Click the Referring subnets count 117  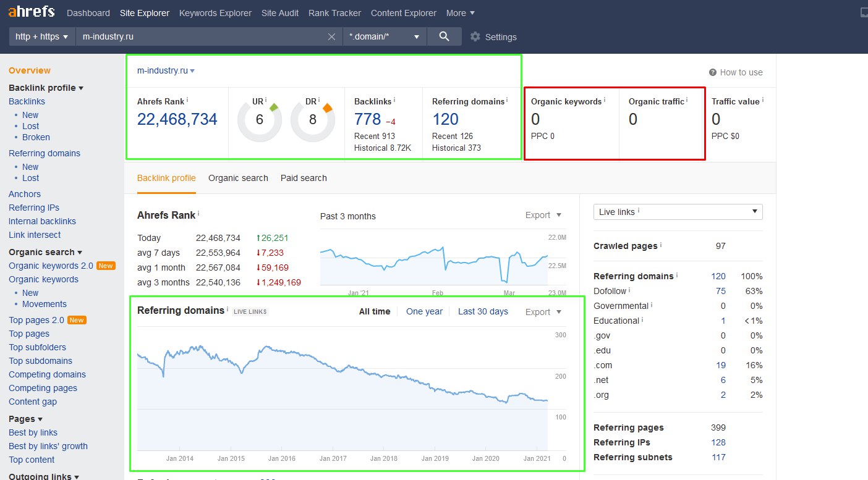(718, 457)
